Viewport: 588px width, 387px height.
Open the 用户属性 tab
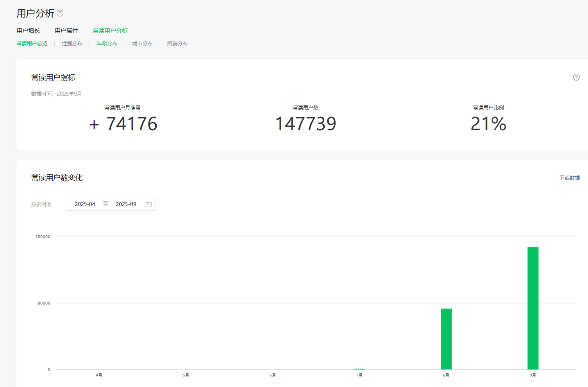(x=66, y=31)
